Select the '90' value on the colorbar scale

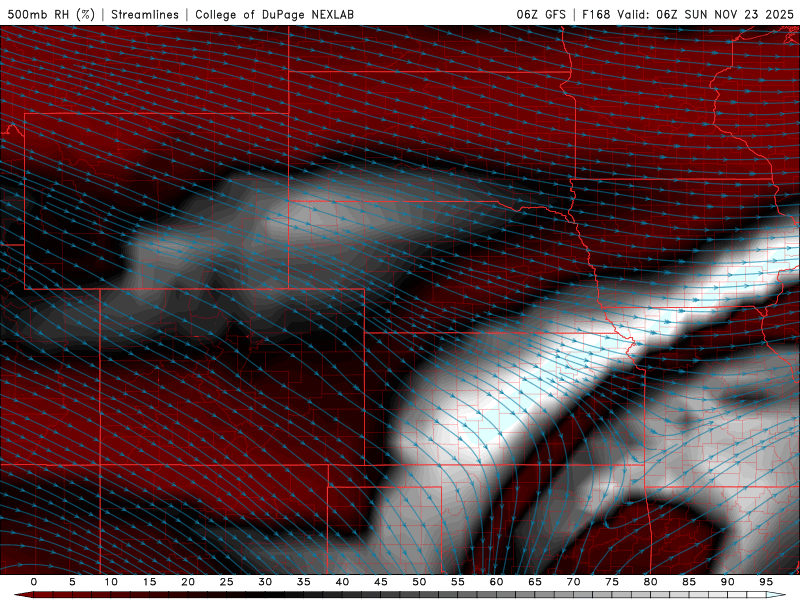click(727, 582)
